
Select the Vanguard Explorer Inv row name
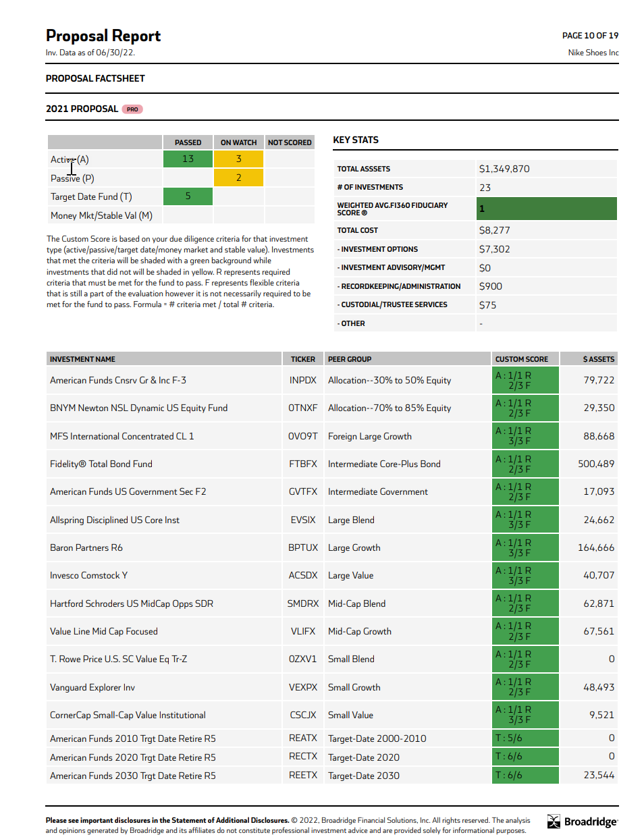click(92, 688)
